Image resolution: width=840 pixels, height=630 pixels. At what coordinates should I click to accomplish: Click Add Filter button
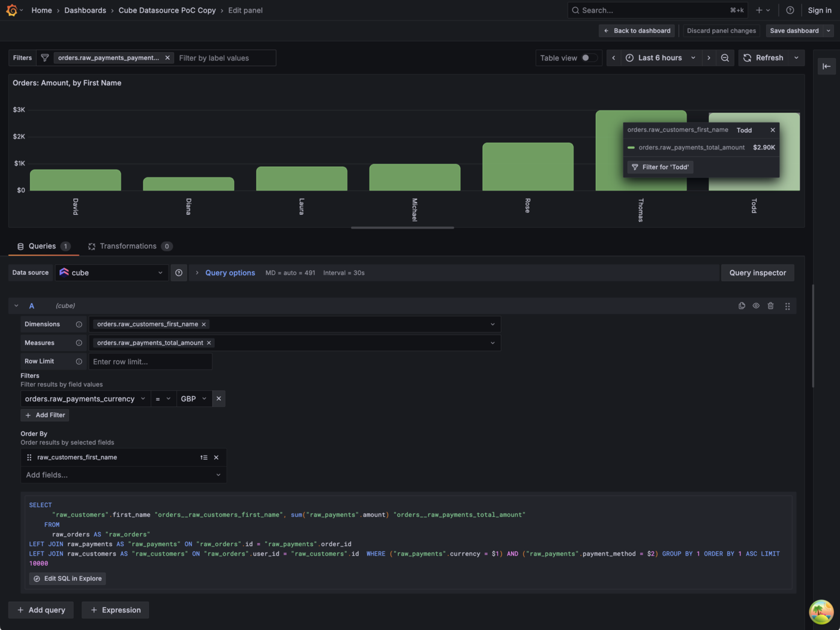pyautogui.click(x=45, y=415)
